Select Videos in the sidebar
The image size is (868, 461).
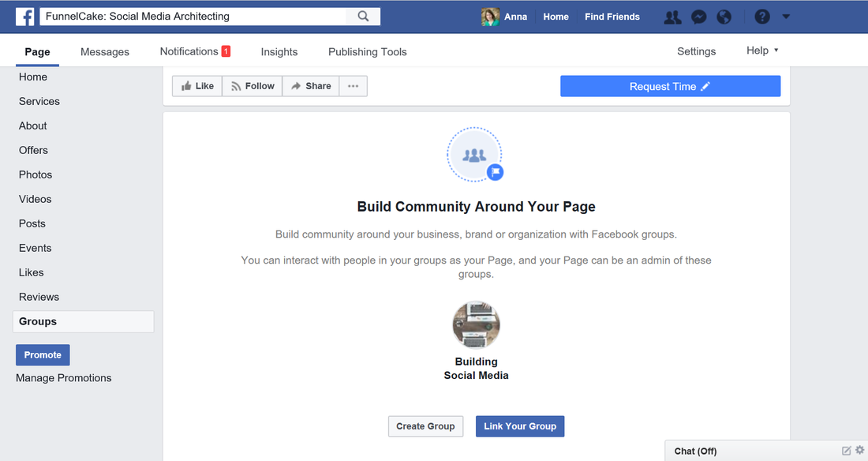click(x=36, y=199)
